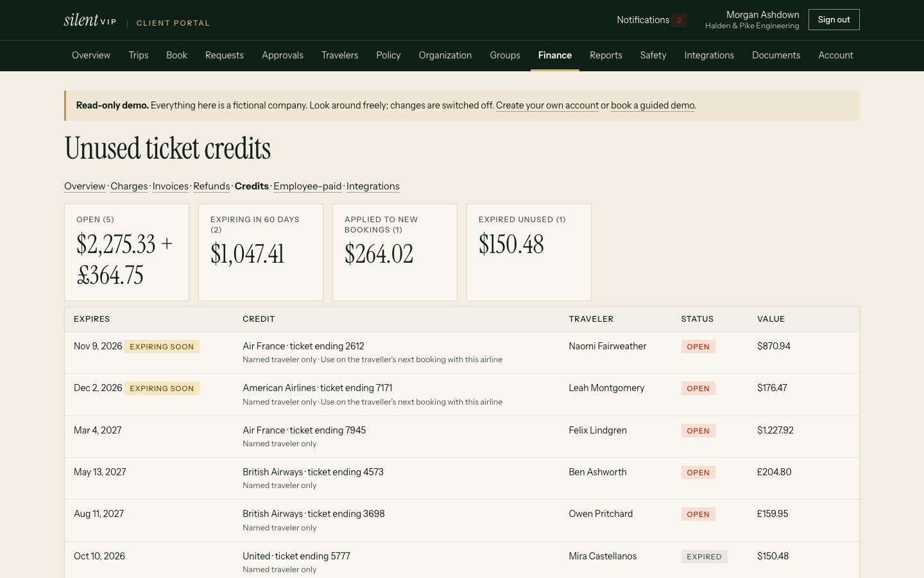Open the Requests nav item
The width and height of the screenshot is (924, 578).
pos(225,55)
